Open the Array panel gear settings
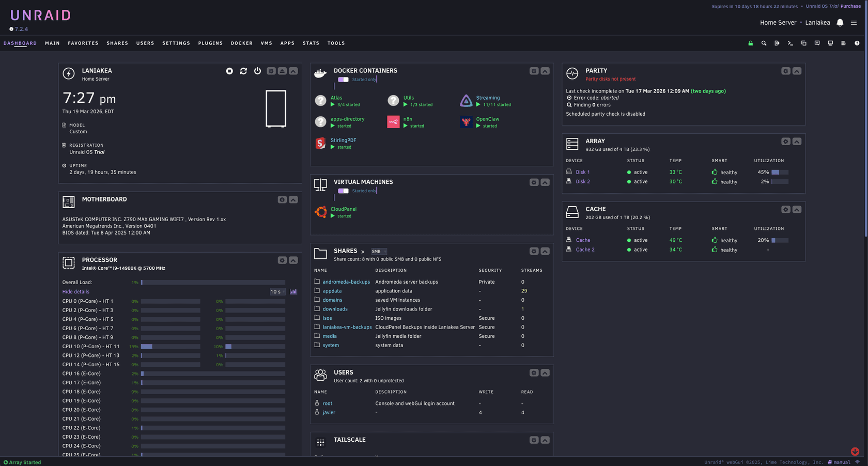 pos(786,142)
